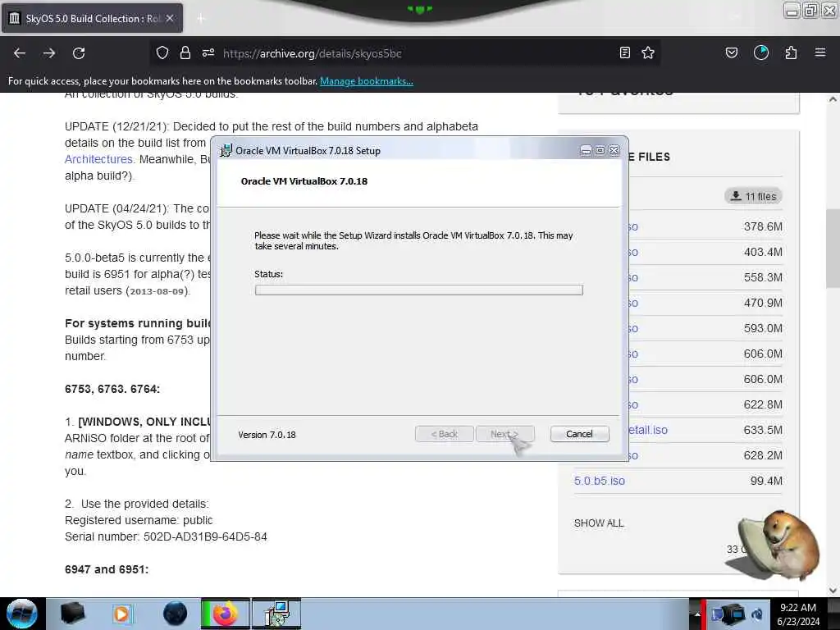This screenshot has width=840, height=630.
Task: Bookmark this page with the star icon
Action: 648,53
